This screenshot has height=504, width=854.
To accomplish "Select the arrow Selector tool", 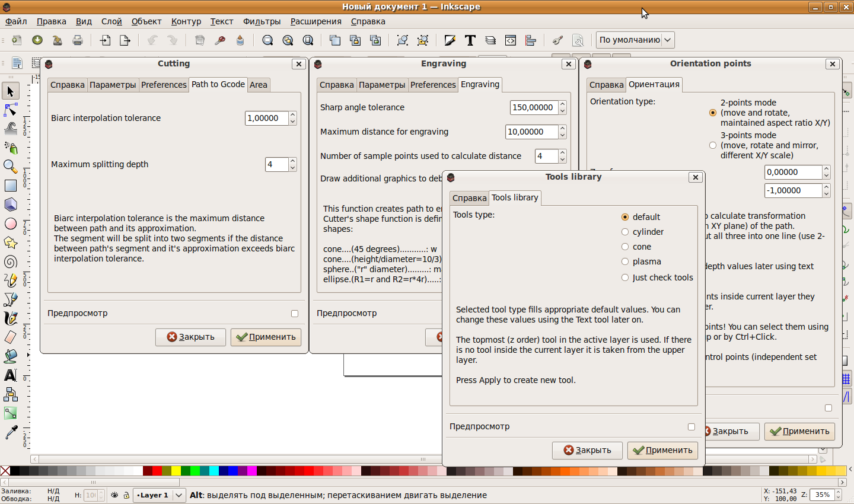I will (x=11, y=91).
